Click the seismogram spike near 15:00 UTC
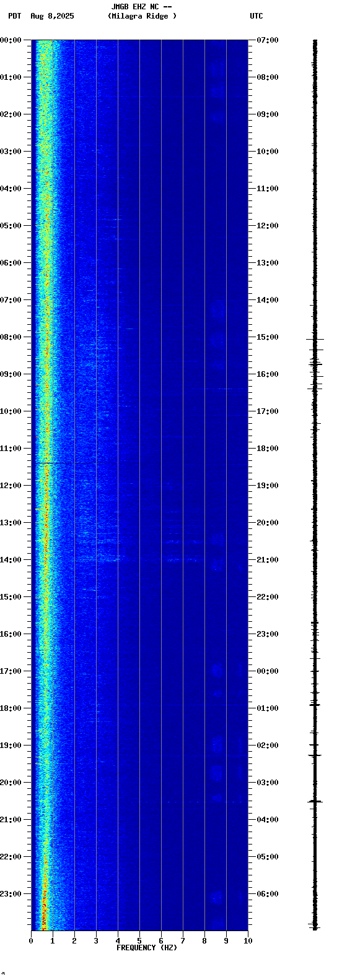 (x=315, y=339)
